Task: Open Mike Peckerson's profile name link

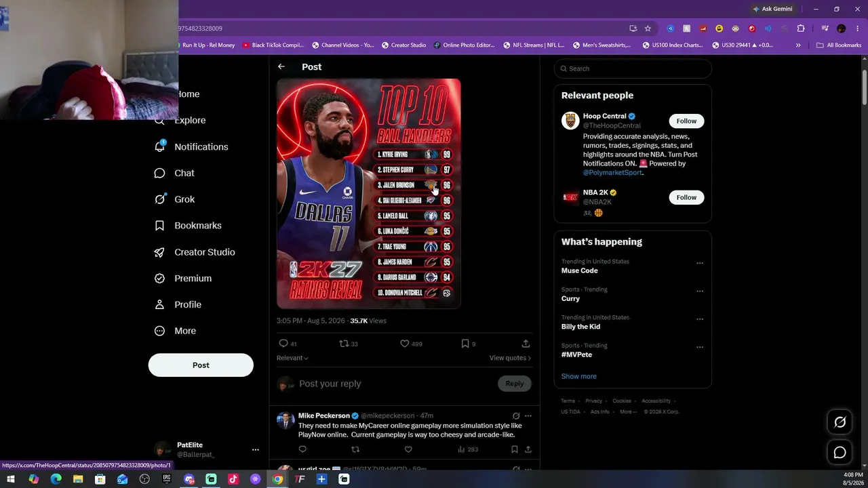Action: (324, 415)
